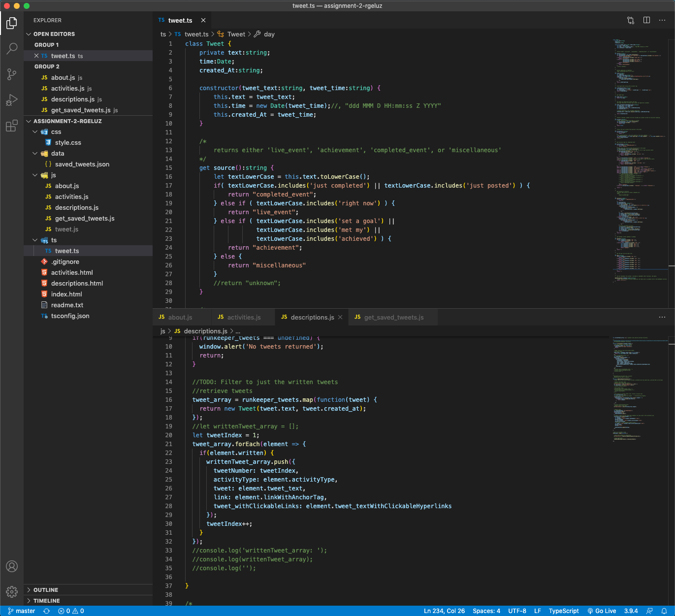Open the Source Control view

coord(12,74)
